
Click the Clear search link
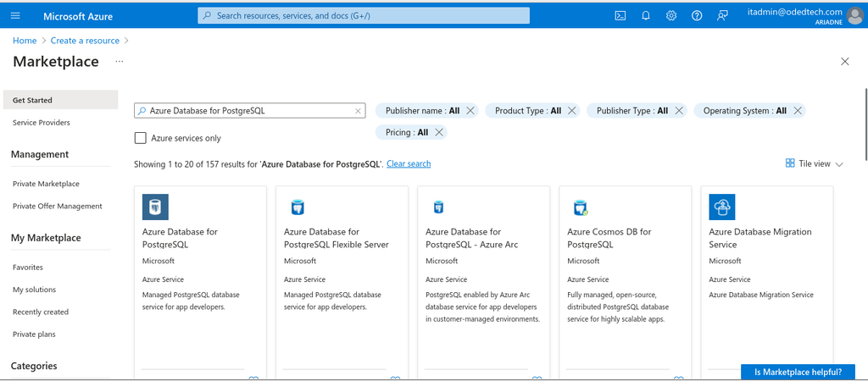409,163
